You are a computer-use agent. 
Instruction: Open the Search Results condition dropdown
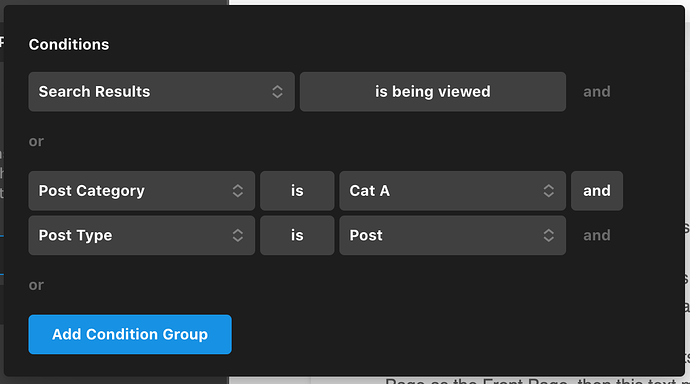(161, 91)
